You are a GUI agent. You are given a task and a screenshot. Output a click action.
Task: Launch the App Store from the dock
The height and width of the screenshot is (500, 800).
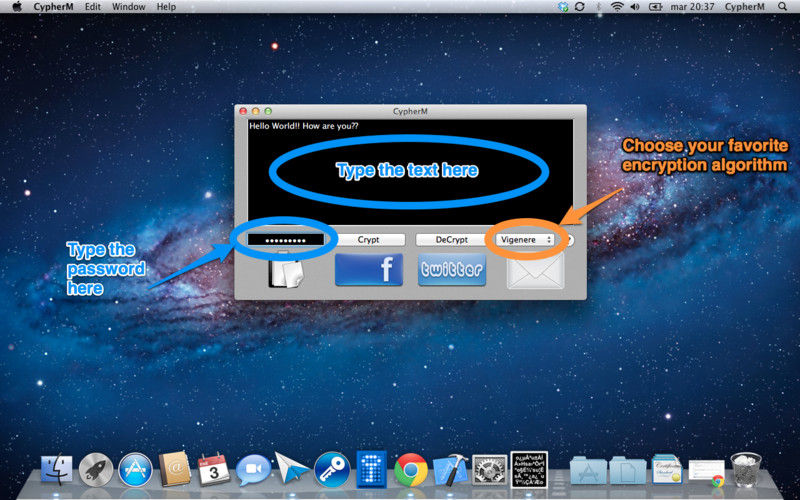click(135, 468)
